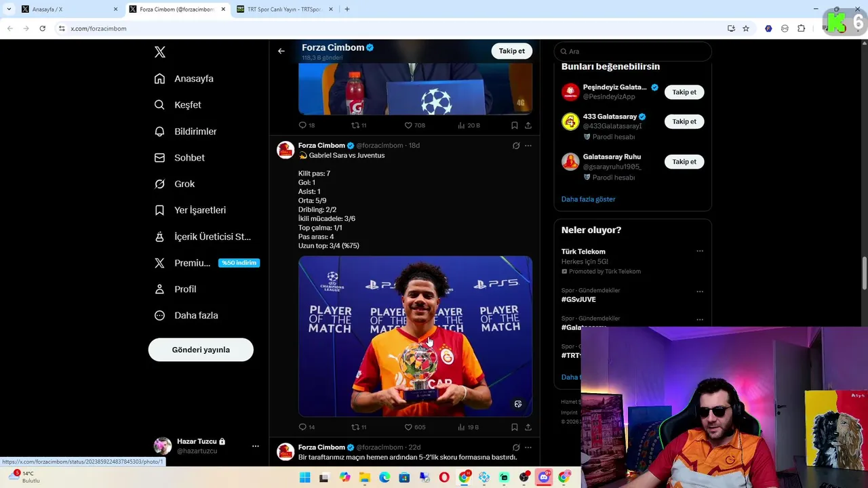
Task: Open the tab search dropdown
Action: 8,9
